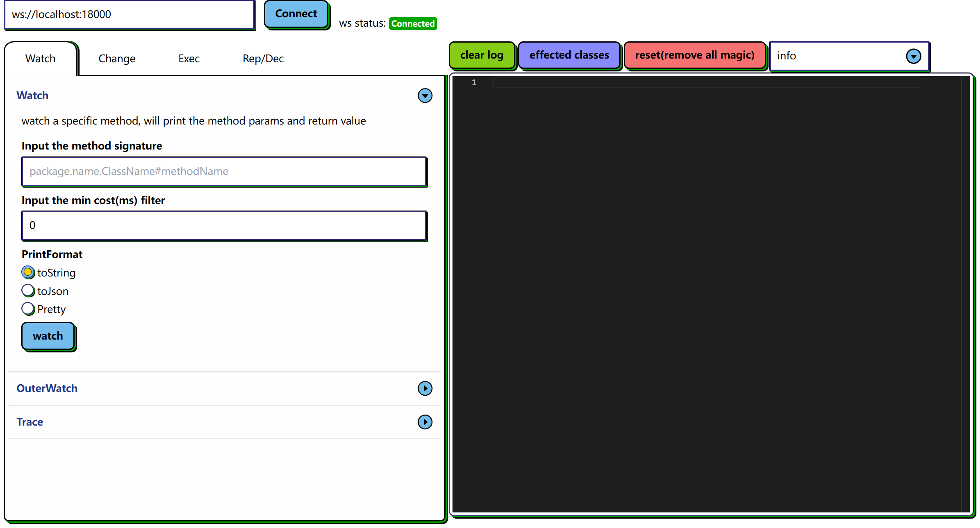Click reset(remove all magic) button

click(694, 55)
